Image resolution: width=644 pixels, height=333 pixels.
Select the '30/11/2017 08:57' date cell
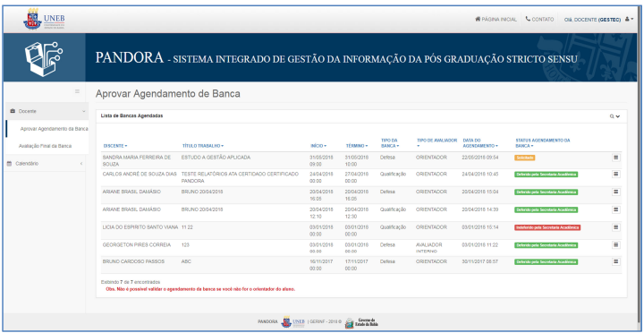pyautogui.click(x=480, y=262)
